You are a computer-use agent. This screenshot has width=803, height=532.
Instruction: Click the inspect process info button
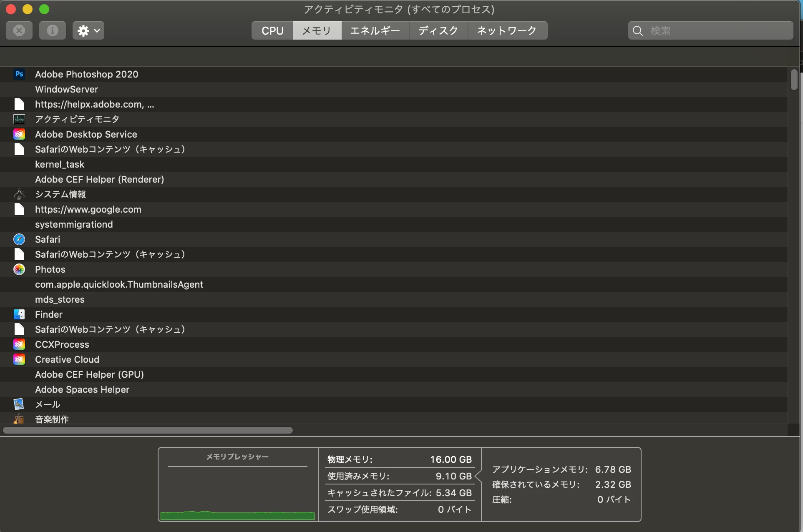(x=53, y=30)
